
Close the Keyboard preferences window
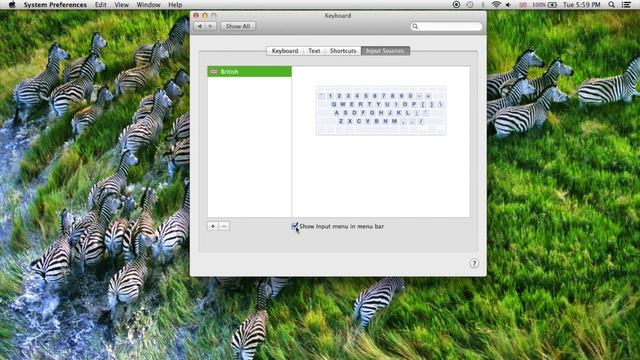point(196,16)
